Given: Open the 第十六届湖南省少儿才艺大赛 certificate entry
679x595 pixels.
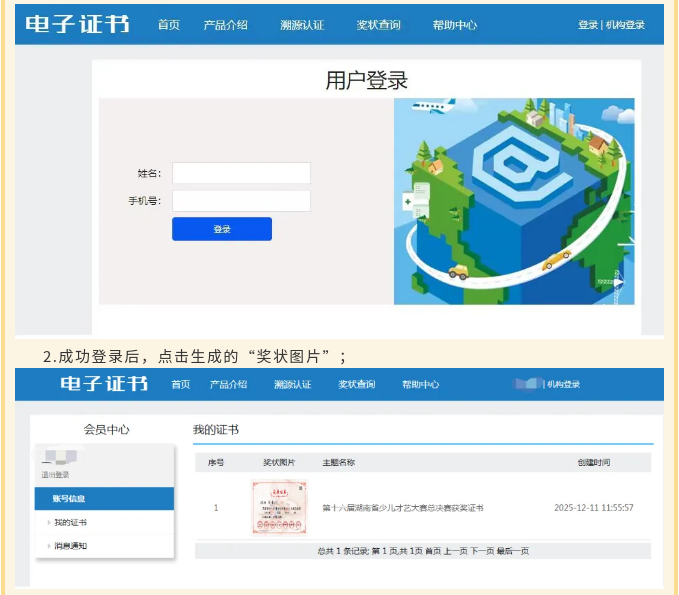Looking at the screenshot, I should [x=402, y=508].
